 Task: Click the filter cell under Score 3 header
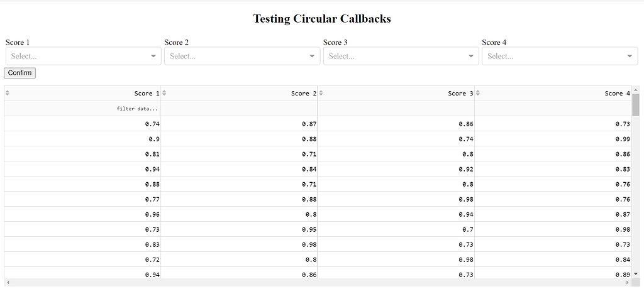396,109
